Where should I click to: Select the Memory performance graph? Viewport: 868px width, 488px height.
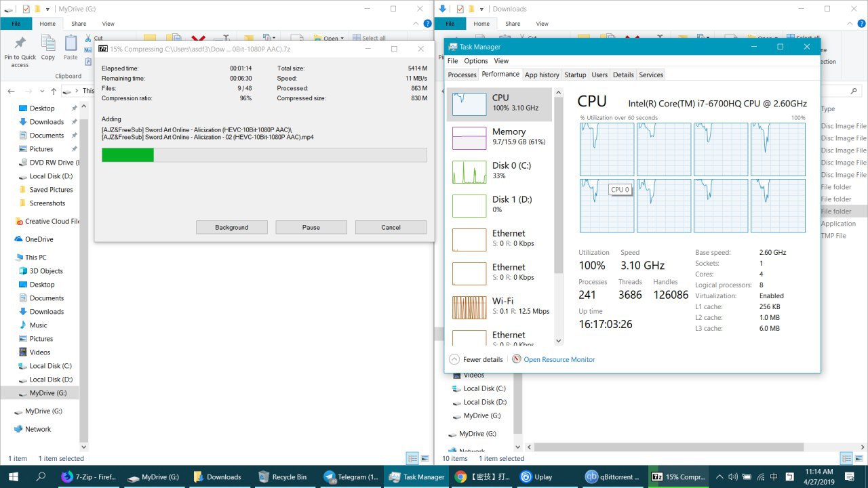469,138
